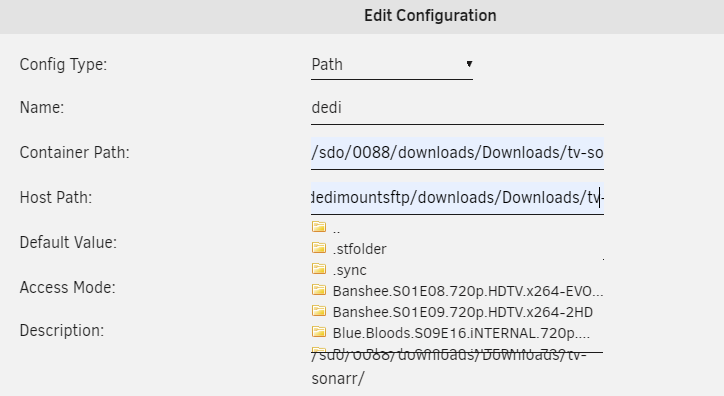Focus the Container Path input field
This screenshot has height=396, width=724.
457,153
